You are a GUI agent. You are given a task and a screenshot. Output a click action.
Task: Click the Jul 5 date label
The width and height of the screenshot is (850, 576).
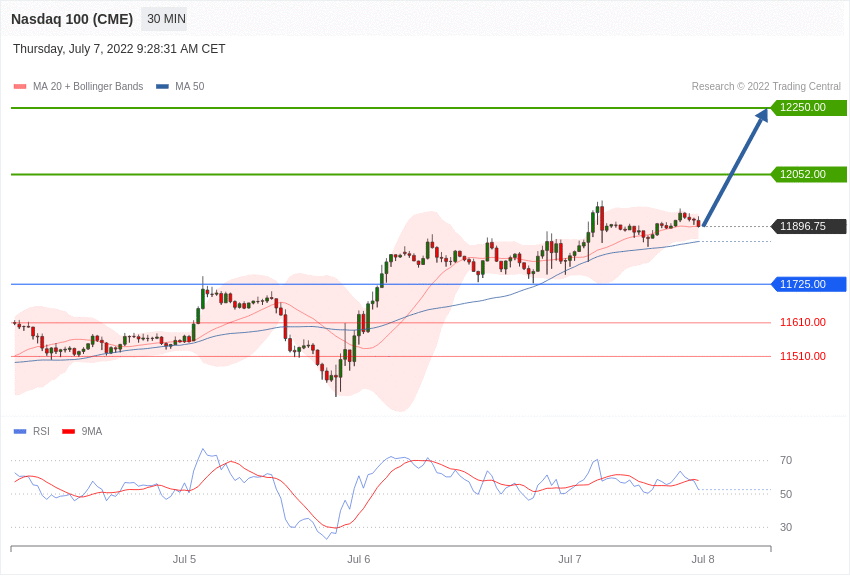pos(184,559)
